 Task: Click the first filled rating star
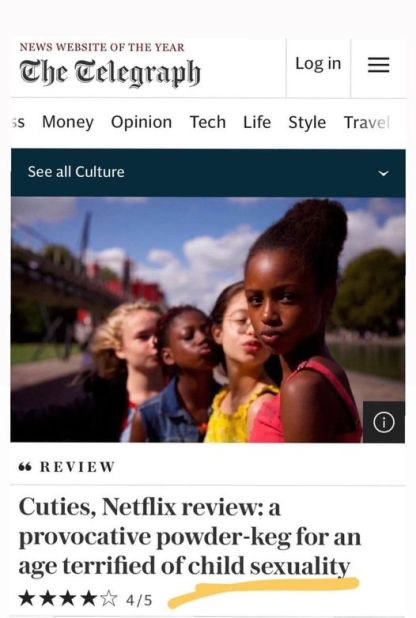(x=27, y=599)
